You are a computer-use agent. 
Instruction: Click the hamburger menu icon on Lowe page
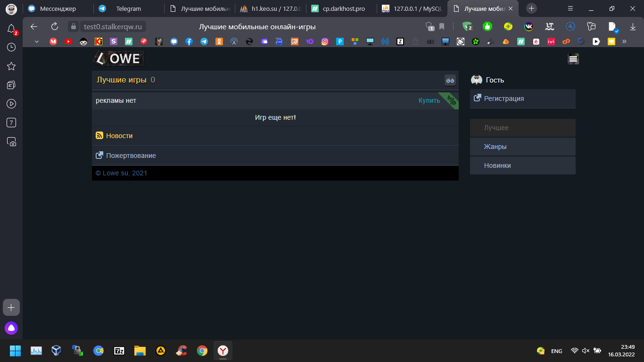[573, 59]
